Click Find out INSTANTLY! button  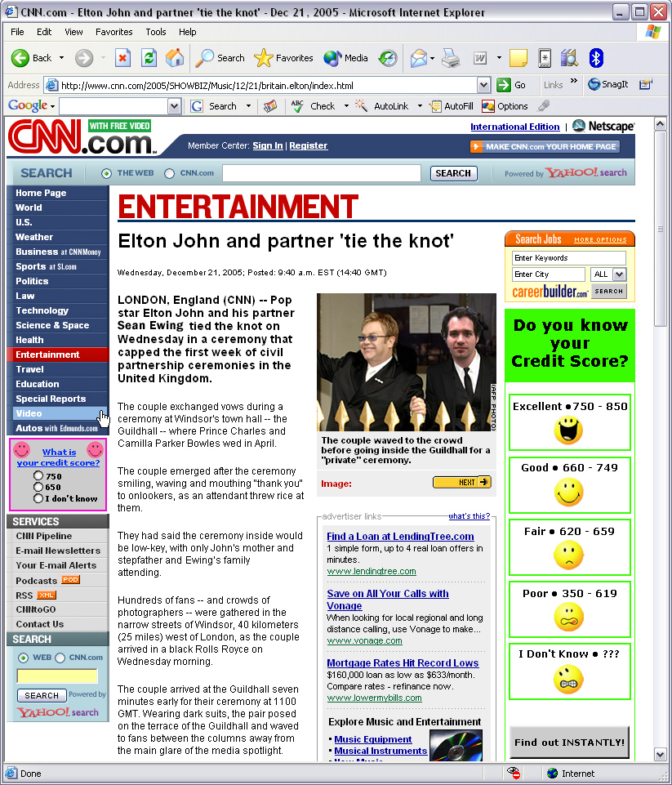[569, 743]
